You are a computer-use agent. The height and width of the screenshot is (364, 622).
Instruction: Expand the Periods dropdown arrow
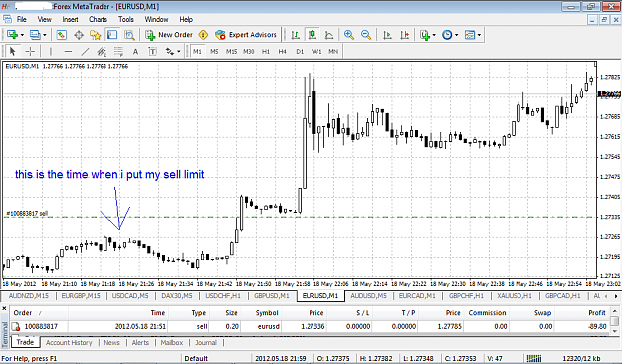[x=457, y=35]
